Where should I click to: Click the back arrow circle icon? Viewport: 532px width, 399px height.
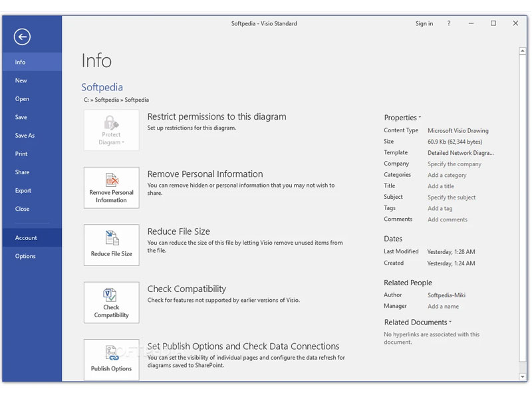click(22, 37)
